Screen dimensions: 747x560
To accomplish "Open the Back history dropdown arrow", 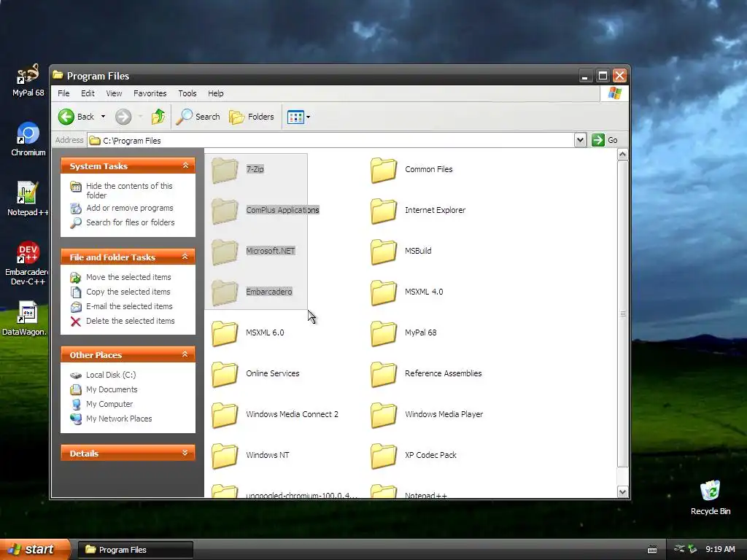I will point(103,117).
